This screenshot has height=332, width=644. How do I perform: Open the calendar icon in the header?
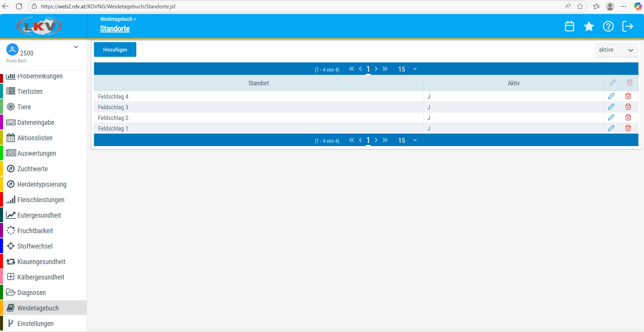tap(570, 26)
